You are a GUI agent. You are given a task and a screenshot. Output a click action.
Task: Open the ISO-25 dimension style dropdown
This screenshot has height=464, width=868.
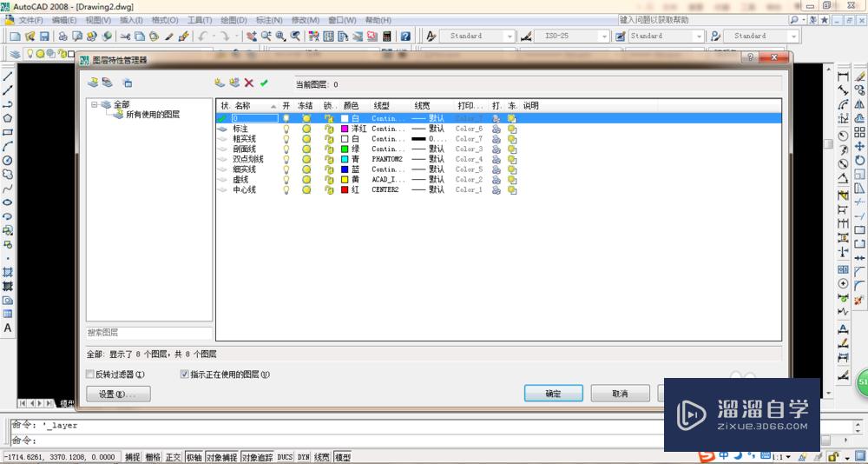(x=604, y=36)
